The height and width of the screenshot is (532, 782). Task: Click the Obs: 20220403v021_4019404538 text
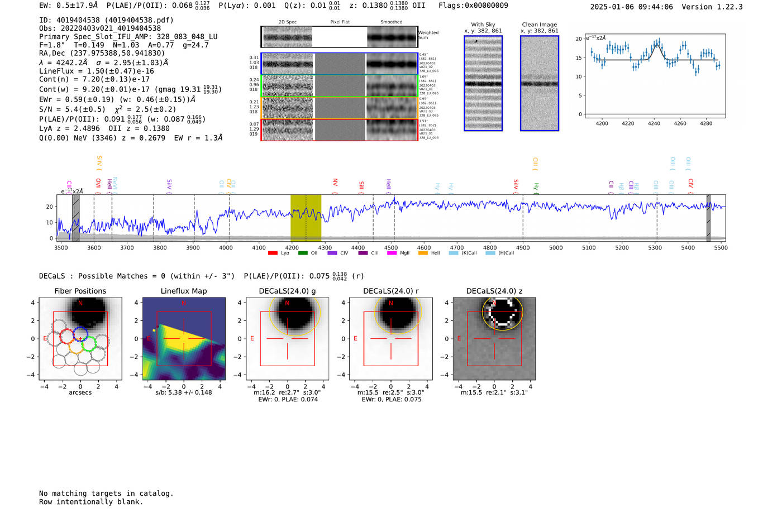pyautogui.click(x=100, y=28)
